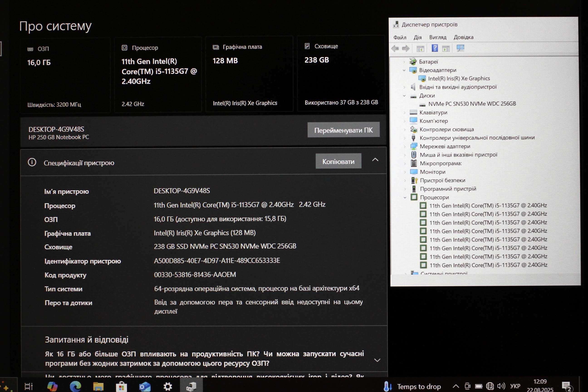
Task: Click the volume speaker tray icon
Action: (501, 386)
